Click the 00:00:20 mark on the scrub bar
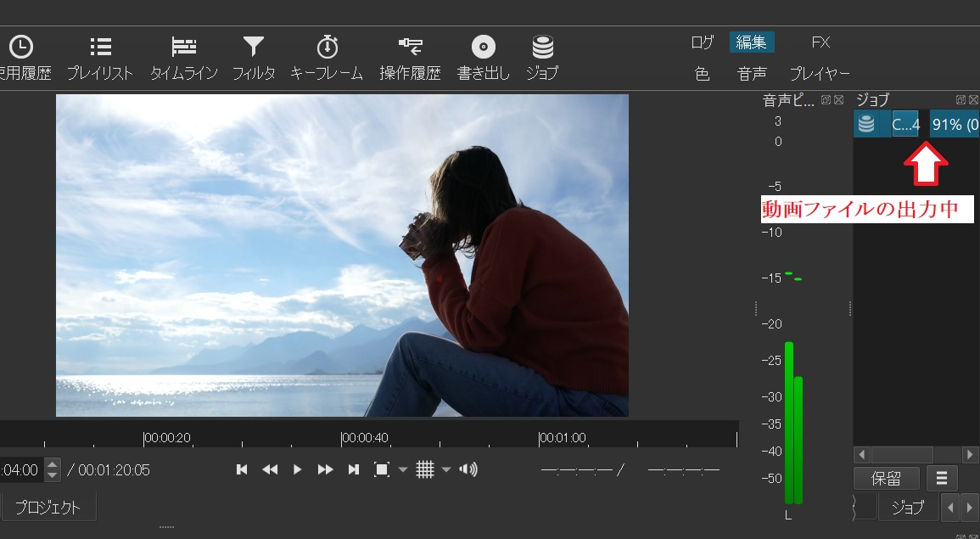 point(167,438)
